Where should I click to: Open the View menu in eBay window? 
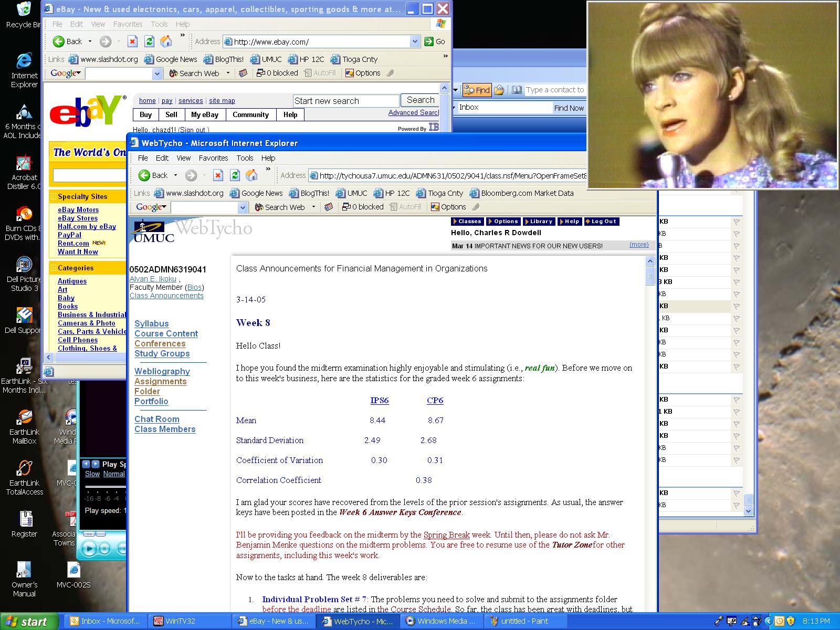pyautogui.click(x=98, y=24)
